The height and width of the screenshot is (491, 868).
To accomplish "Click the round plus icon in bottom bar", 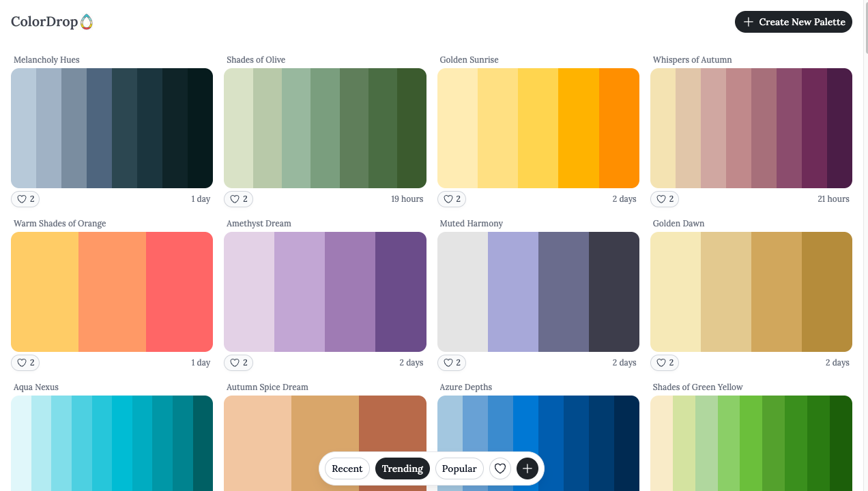I will [x=527, y=468].
